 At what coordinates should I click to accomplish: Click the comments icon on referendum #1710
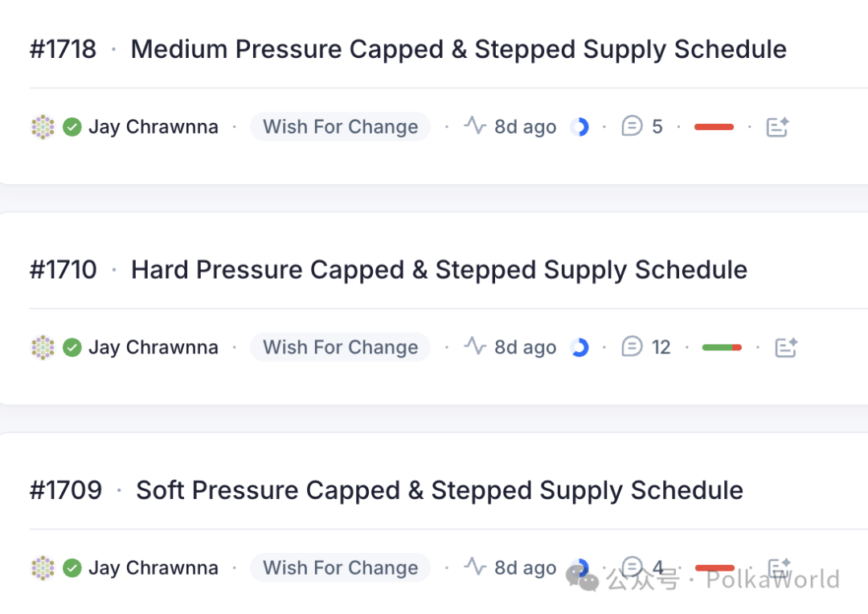633,346
